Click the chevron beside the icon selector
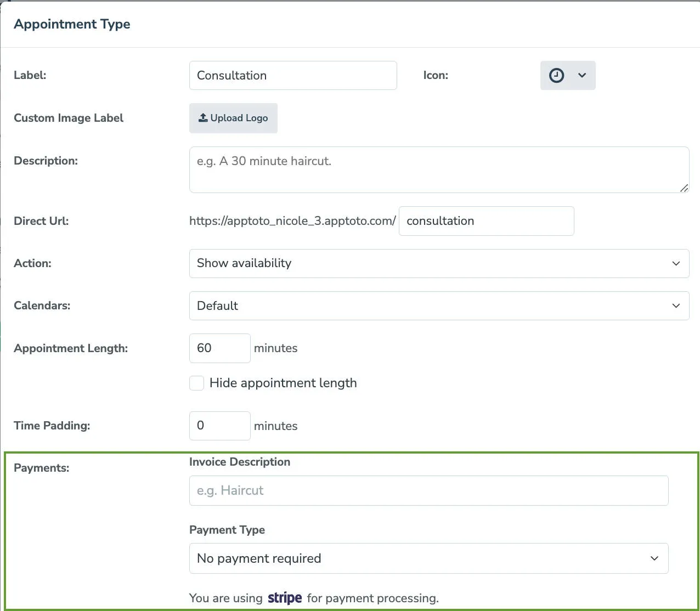Viewport: 700px width, 611px height. click(x=582, y=76)
